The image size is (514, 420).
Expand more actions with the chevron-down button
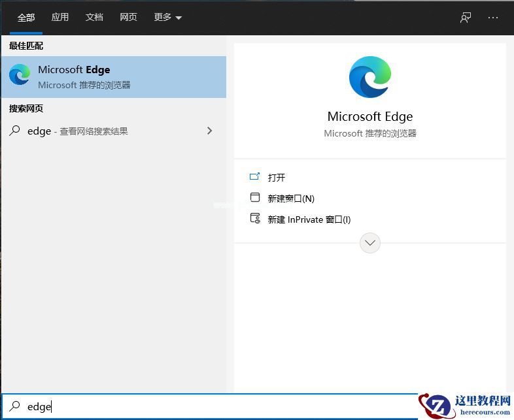[370, 243]
